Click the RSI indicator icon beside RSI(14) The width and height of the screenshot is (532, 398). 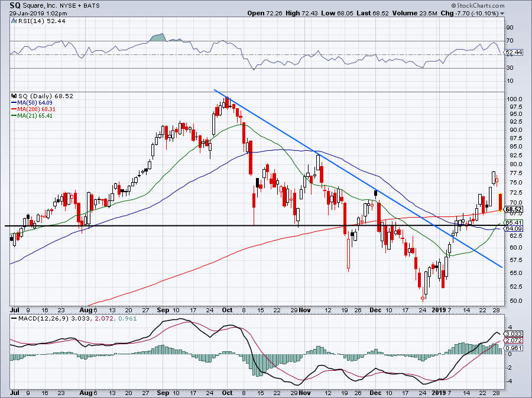[x=14, y=21]
